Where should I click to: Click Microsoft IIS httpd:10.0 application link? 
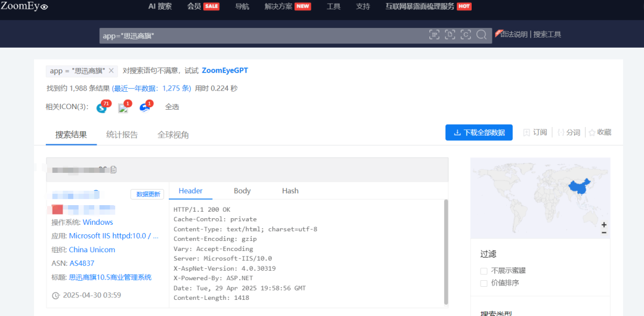114,236
